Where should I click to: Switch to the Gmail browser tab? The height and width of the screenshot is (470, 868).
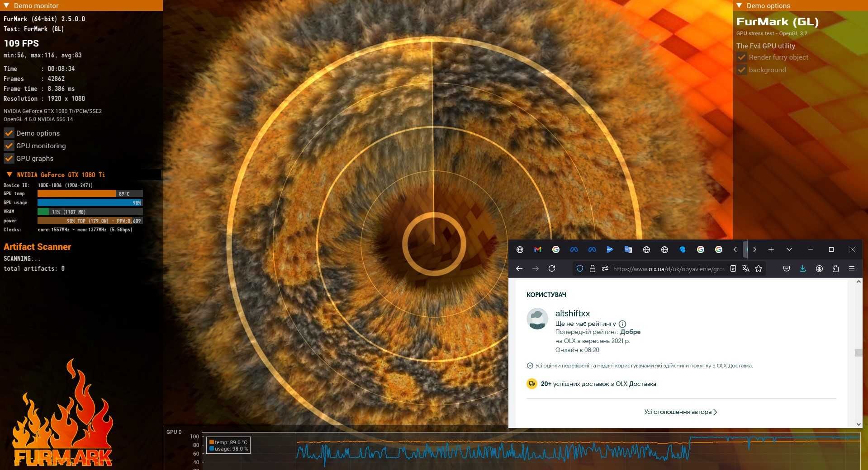(x=537, y=249)
